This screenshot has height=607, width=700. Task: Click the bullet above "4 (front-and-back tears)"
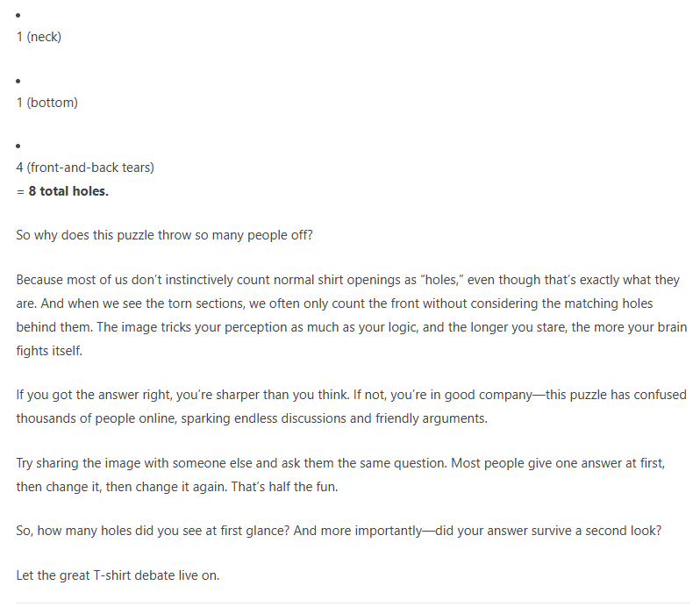click(18, 146)
